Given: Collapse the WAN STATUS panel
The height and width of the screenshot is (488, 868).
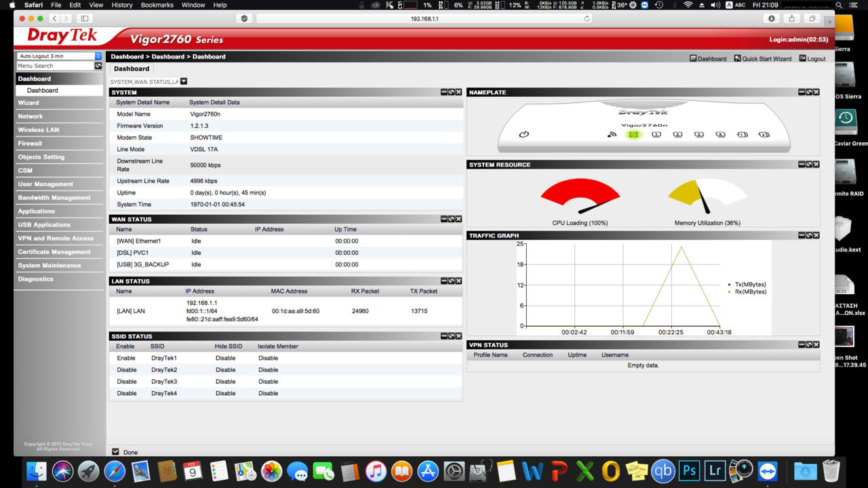Looking at the screenshot, I should pyautogui.click(x=444, y=219).
